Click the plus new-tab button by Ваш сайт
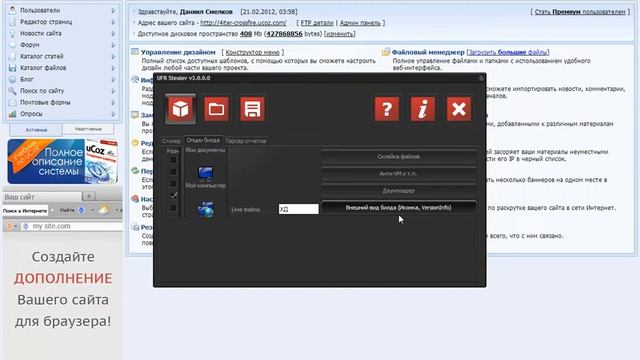This screenshot has height=360, width=640. click(89, 196)
